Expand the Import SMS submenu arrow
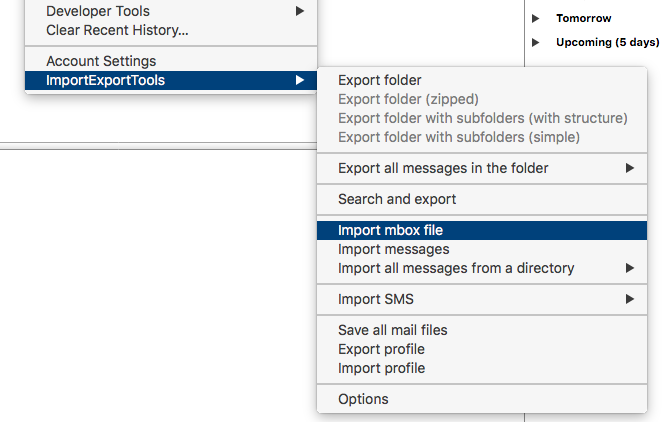666x422 pixels. pos(630,299)
